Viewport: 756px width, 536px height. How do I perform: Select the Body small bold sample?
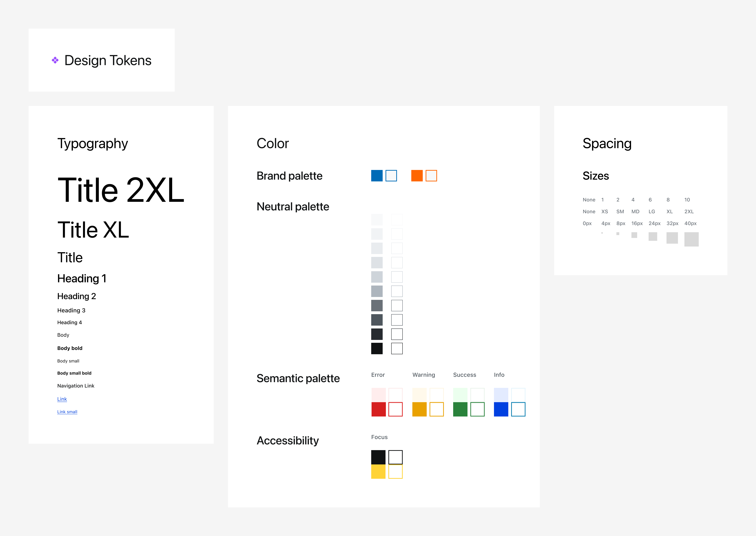(74, 373)
